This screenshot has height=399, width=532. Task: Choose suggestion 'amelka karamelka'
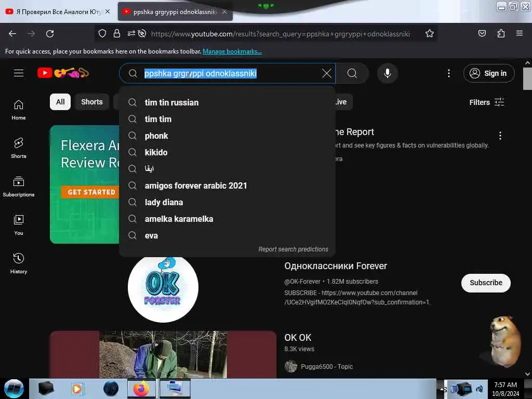click(x=228, y=219)
